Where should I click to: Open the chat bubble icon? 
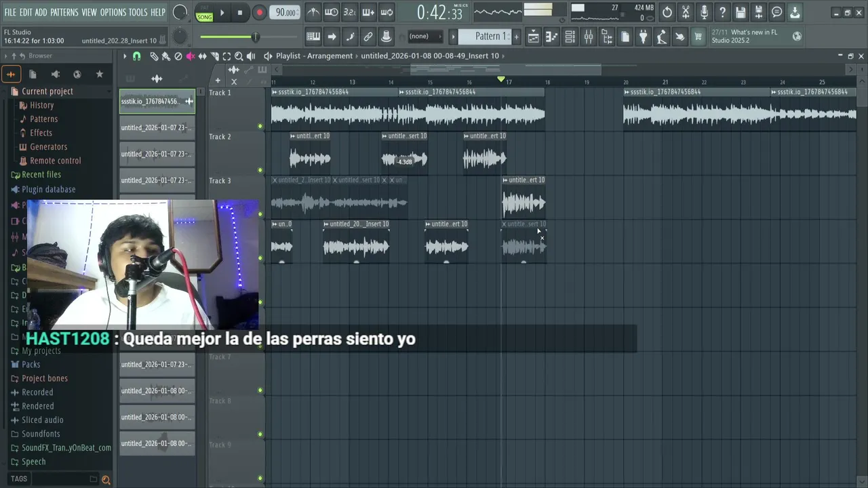[x=777, y=12]
